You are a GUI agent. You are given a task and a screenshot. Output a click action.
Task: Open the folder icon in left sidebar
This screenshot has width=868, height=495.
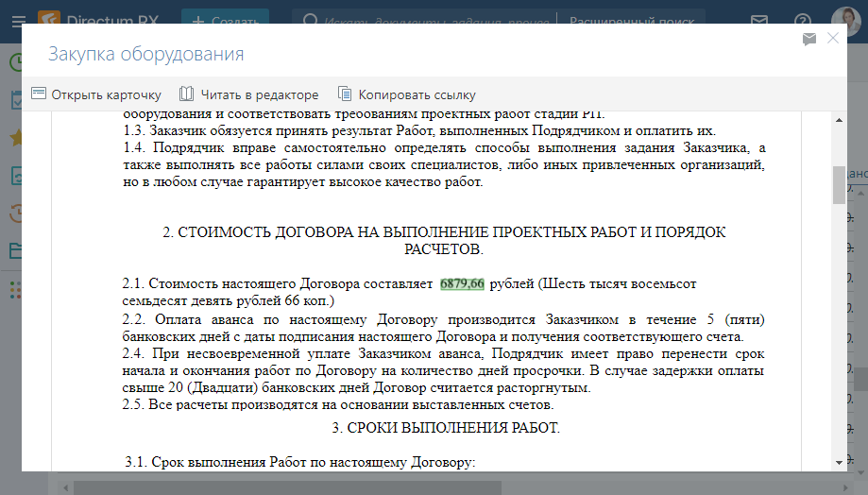[16, 250]
